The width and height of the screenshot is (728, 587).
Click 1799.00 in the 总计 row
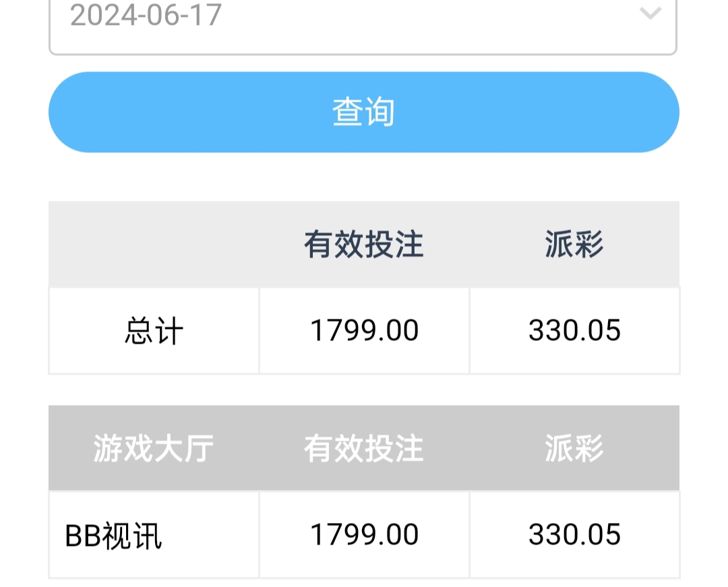[x=364, y=331]
